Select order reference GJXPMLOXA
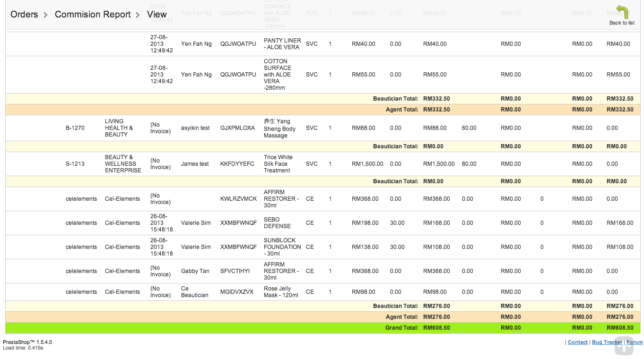Screen dimensions: 644x359 (237, 128)
